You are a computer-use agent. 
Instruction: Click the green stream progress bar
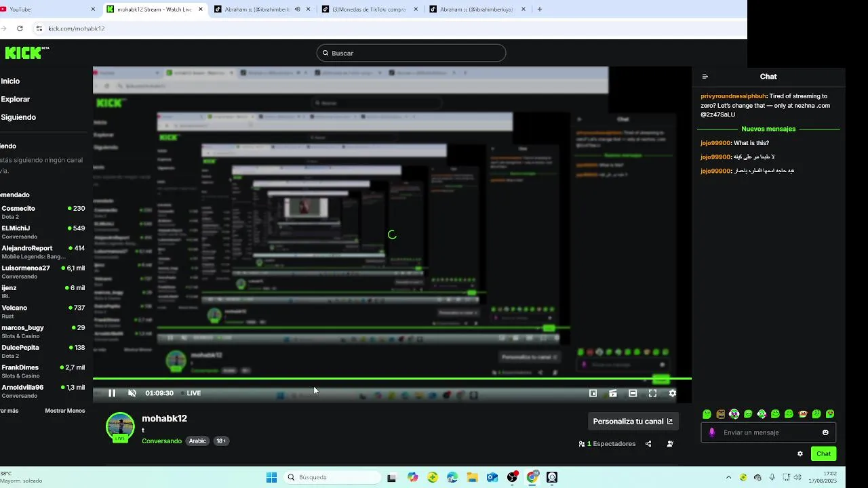[x=392, y=378]
